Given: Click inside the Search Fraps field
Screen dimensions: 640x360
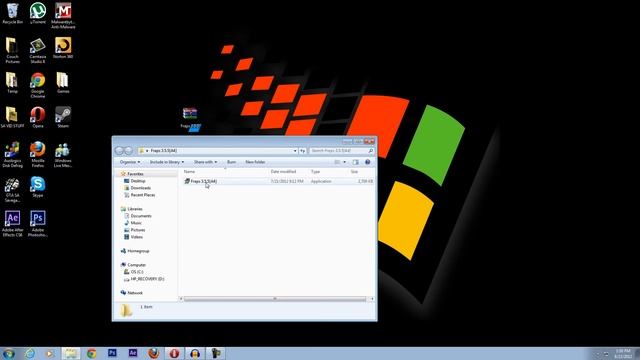Looking at the screenshot, I should click(x=342, y=151).
